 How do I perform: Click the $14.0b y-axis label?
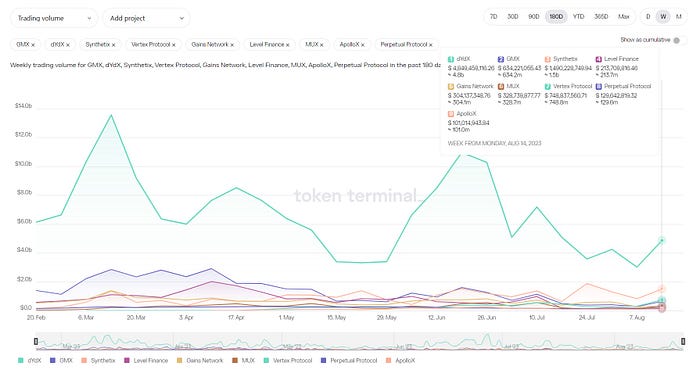click(23, 106)
